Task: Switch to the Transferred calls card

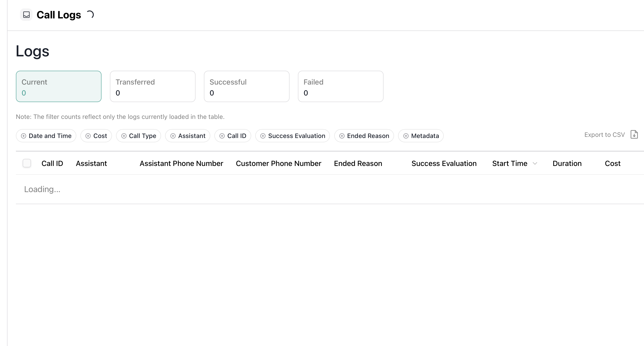Action: [153, 86]
